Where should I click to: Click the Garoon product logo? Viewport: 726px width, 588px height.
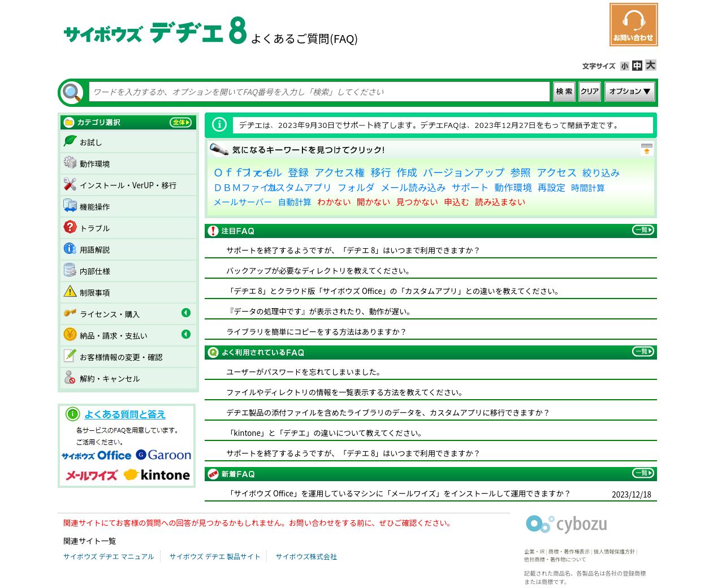pyautogui.click(x=163, y=455)
